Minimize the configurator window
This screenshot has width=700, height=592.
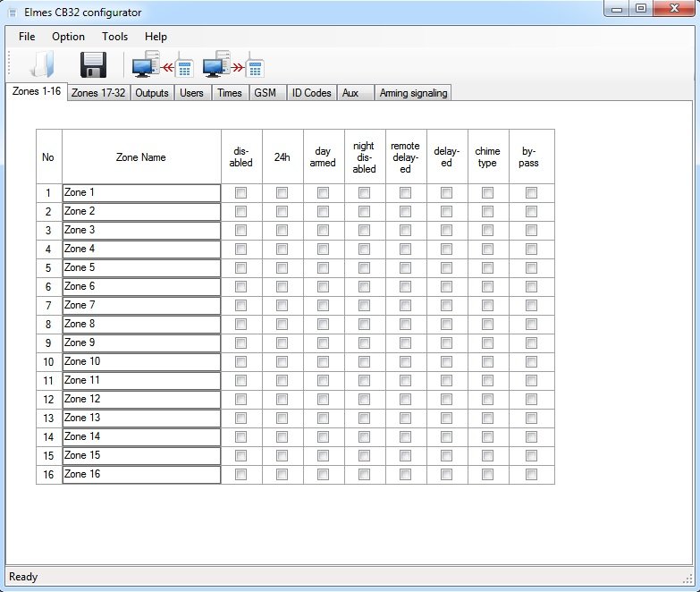click(617, 10)
